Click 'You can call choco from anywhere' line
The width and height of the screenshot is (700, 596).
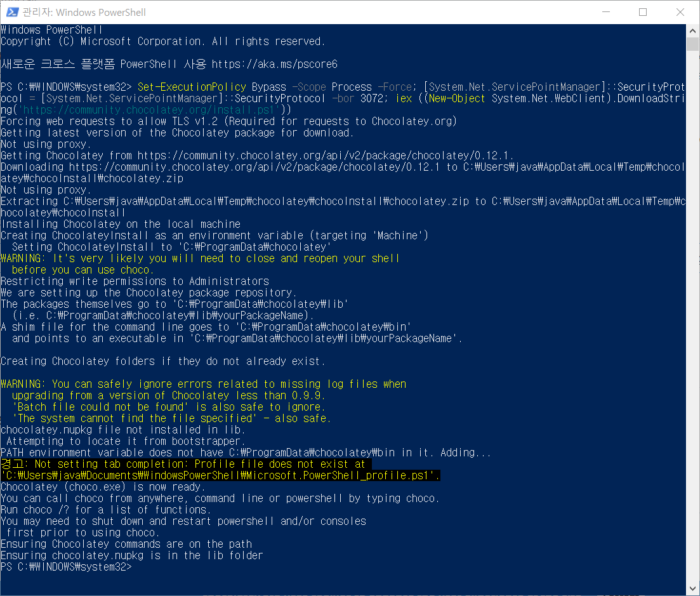tap(220, 498)
